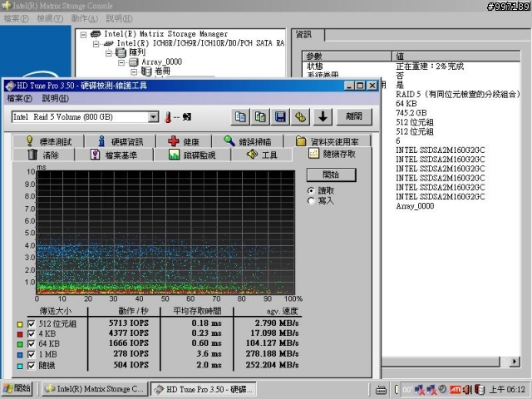The width and height of the screenshot is (532, 399).
Task: Open the 錯誤掃瞄 tab
Action: point(248,141)
